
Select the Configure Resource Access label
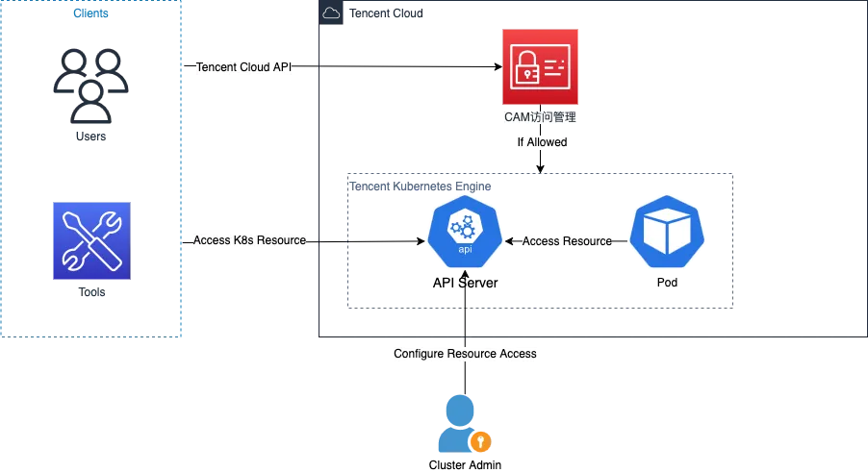(x=465, y=354)
